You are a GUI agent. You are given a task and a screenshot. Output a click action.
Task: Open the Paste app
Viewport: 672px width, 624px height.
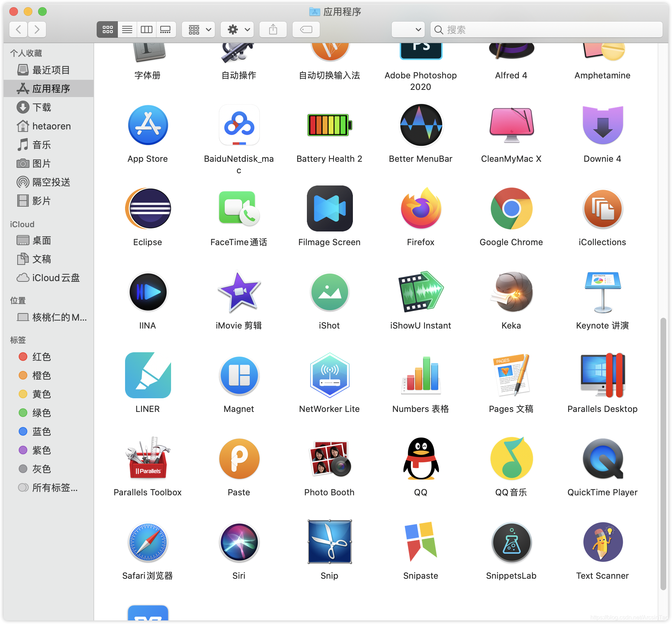pyautogui.click(x=239, y=459)
